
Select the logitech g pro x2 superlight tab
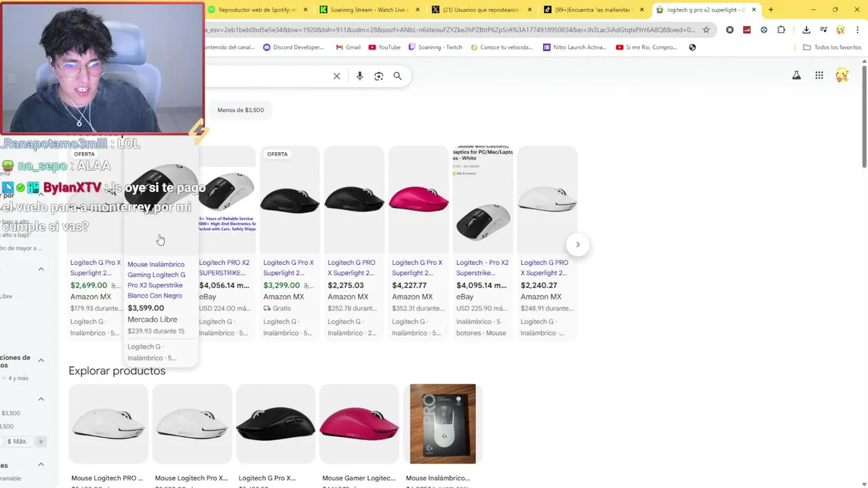(x=706, y=9)
